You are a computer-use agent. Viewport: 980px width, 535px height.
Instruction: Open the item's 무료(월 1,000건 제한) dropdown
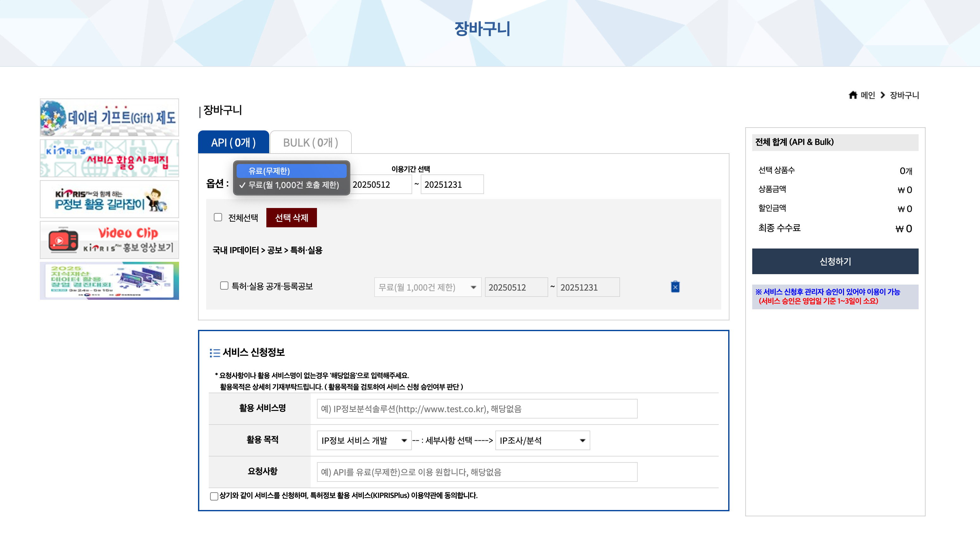[427, 287]
